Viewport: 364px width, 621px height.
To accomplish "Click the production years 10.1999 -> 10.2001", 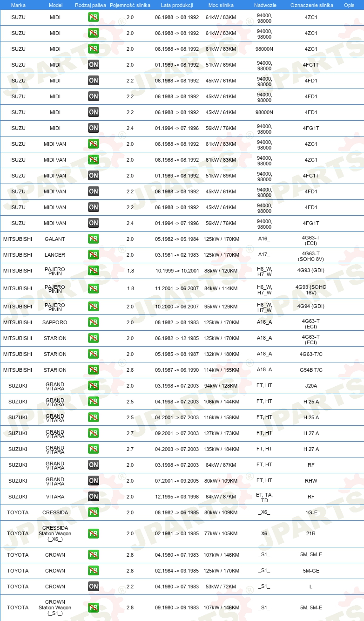I will point(177,271).
